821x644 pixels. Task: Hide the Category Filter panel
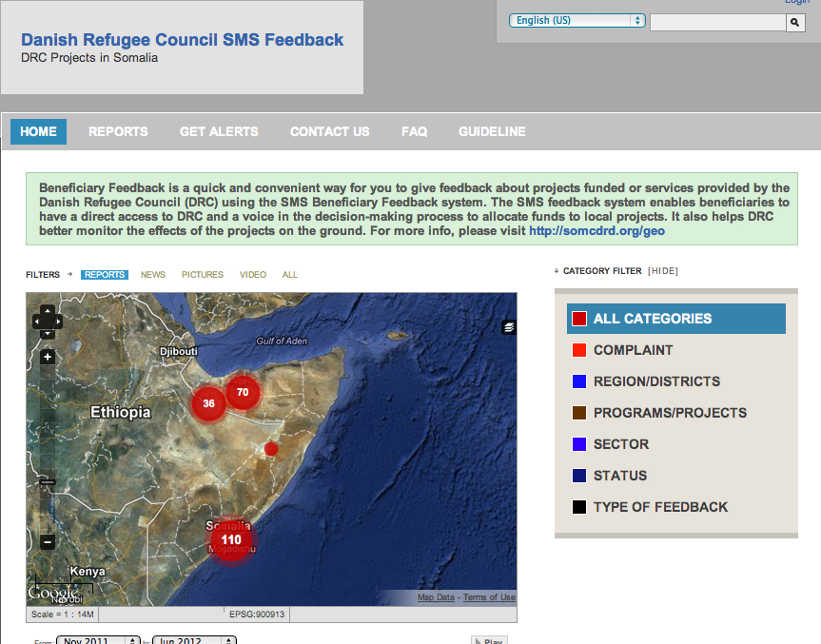[663, 271]
